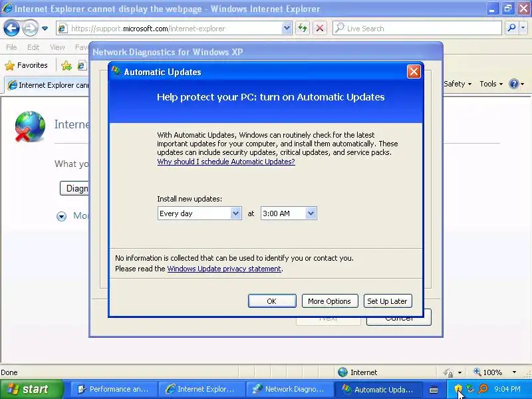Close the Automatic Updates dialog
This screenshot has height=399, width=532.
coord(414,72)
